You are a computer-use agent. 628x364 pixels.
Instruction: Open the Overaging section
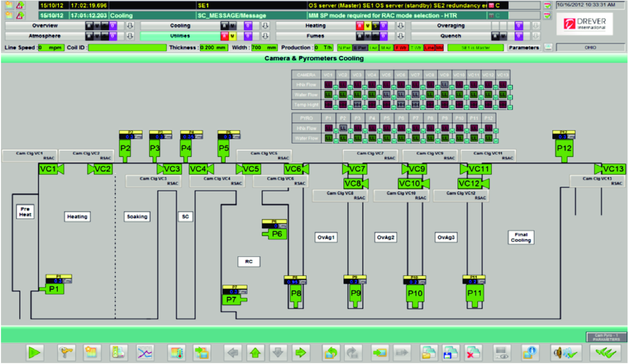(451, 25)
